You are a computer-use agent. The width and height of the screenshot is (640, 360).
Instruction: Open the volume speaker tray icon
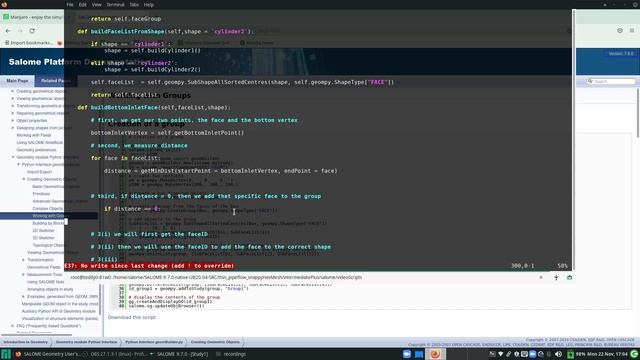click(558, 354)
